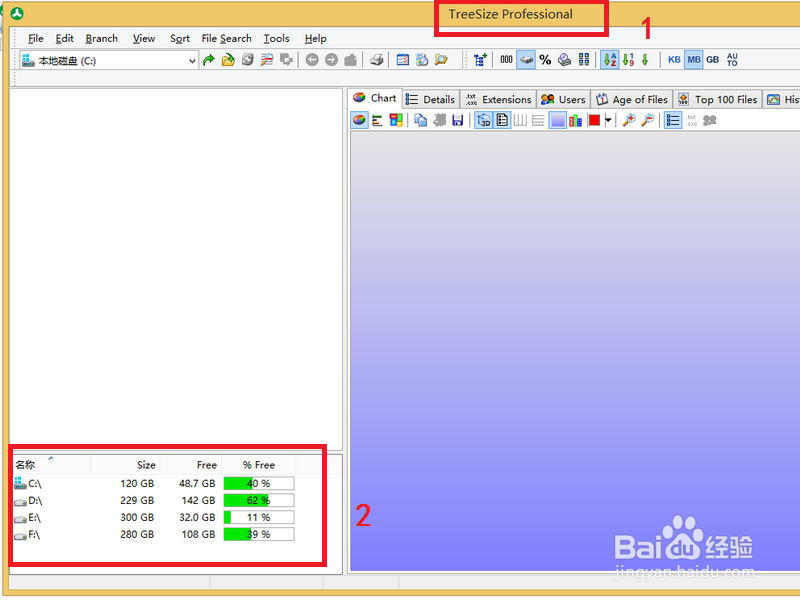Open the File menu

36,39
